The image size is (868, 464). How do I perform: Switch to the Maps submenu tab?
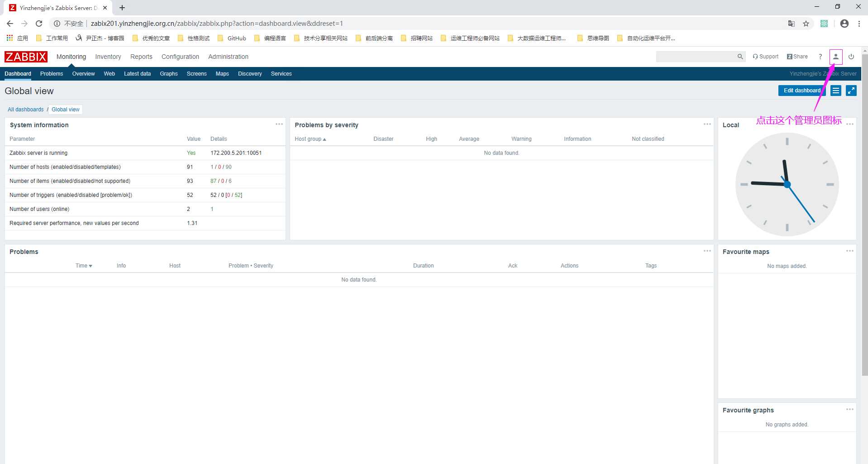point(222,74)
